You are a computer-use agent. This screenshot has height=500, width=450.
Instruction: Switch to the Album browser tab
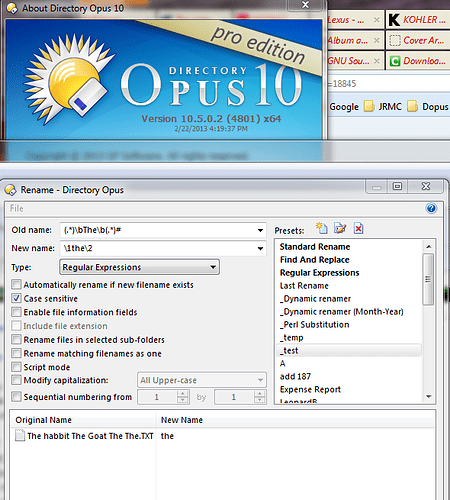[355, 41]
